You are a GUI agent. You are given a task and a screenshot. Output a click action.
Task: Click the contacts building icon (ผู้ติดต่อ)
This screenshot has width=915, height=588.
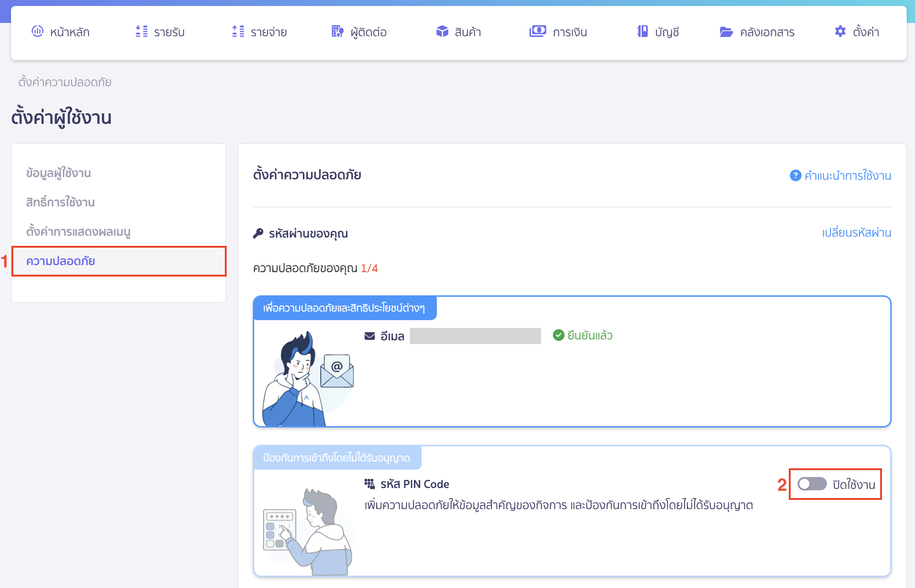point(337,31)
